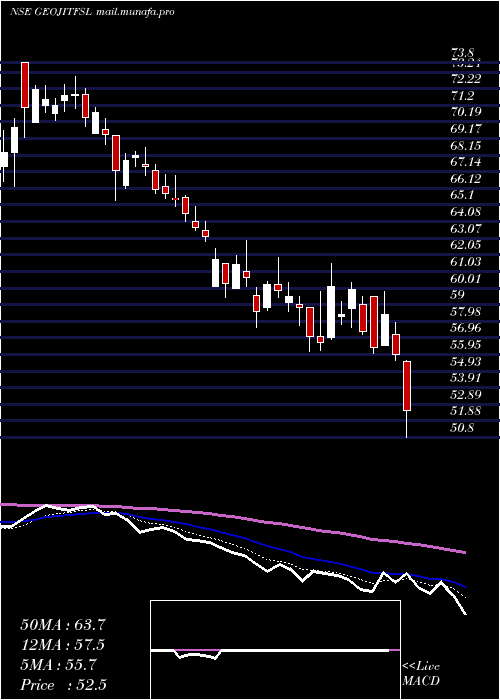Click the 54.93 price axis label

click(x=466, y=361)
